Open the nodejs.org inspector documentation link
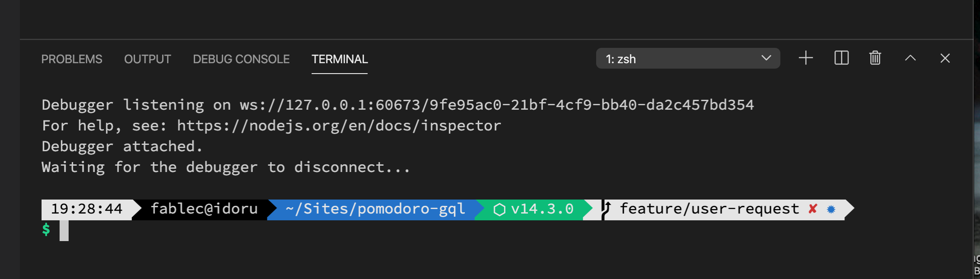980x279 pixels. [338, 125]
